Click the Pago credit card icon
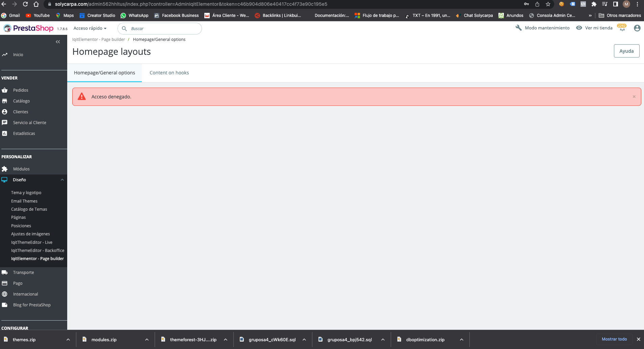Image resolution: width=644 pixels, height=349 pixels. (x=5, y=283)
